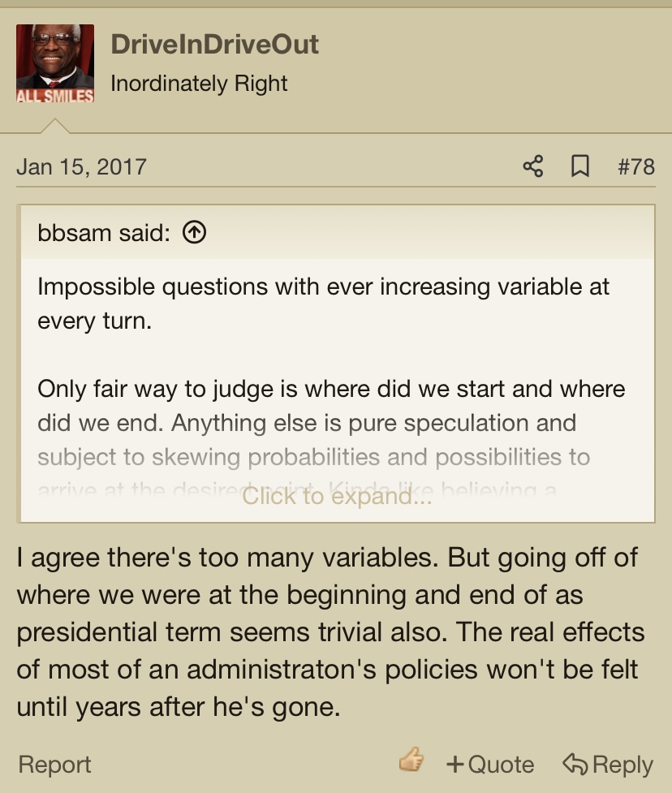
Task: Click the quoted 'Impossible questions' text block
Action: tap(323, 304)
